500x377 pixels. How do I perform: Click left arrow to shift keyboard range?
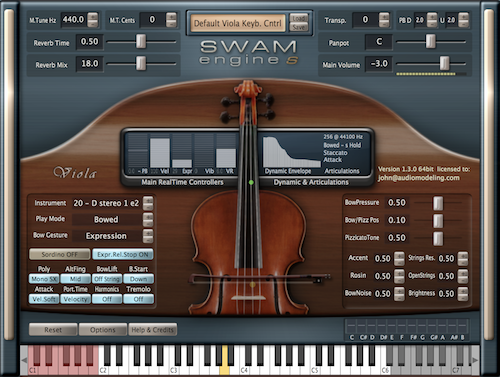click(x=24, y=360)
